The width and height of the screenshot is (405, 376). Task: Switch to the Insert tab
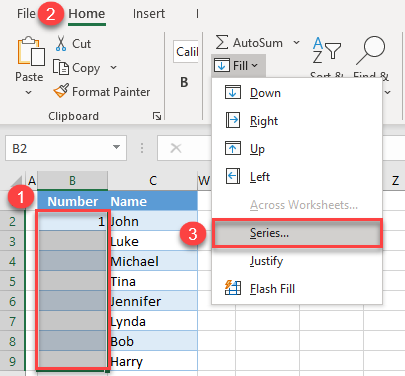(x=149, y=14)
